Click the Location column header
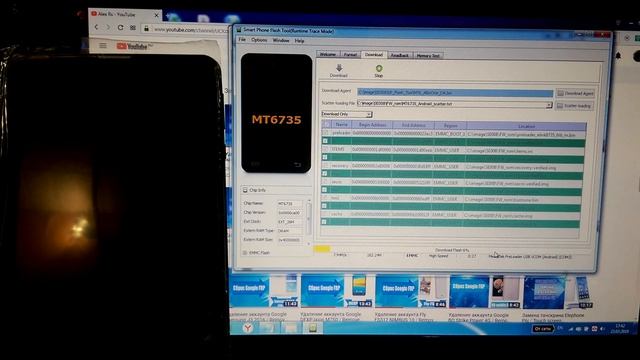 pyautogui.click(x=527, y=126)
